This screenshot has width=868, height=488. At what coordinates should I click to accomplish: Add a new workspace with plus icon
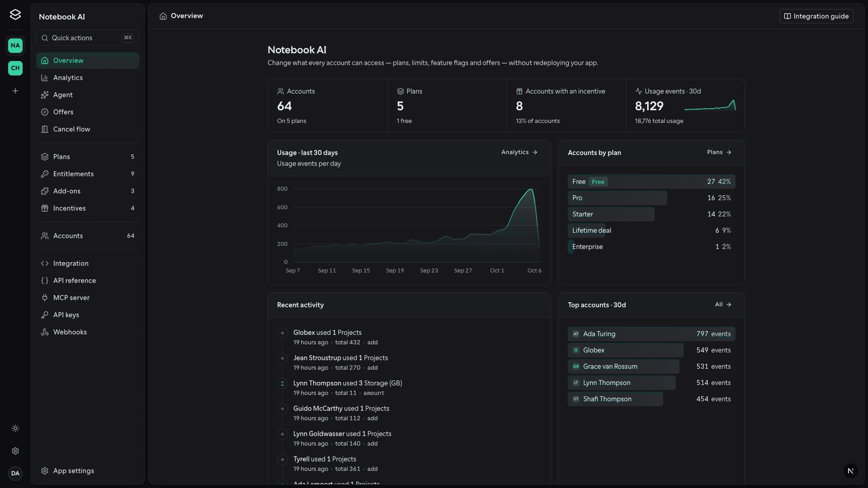click(x=15, y=91)
